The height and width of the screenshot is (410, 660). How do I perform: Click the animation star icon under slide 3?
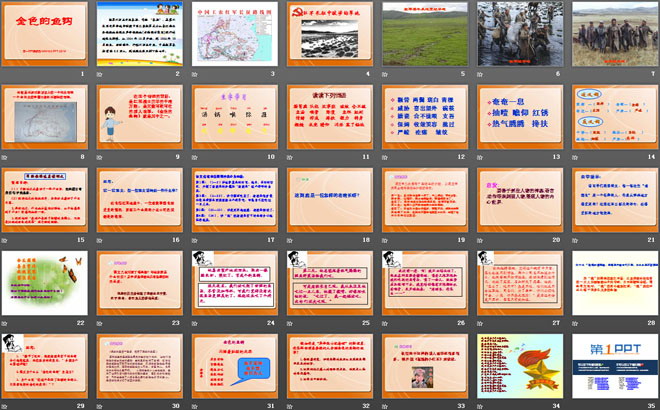194,74
